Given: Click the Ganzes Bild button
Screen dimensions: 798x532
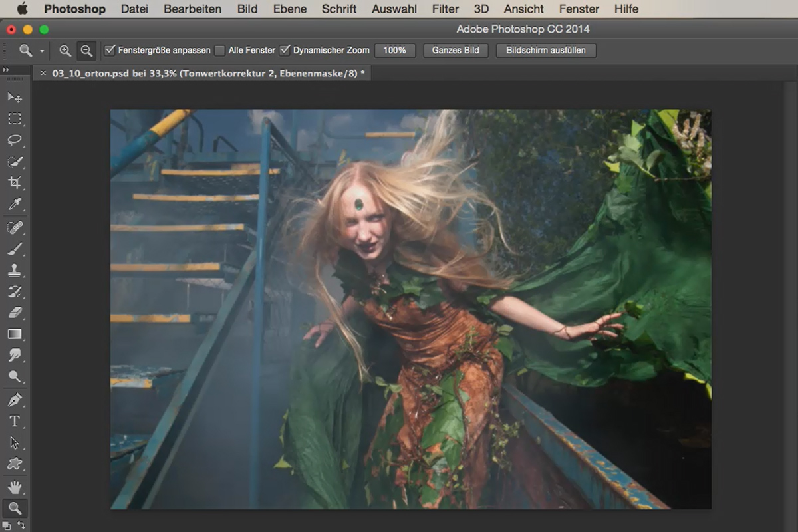Looking at the screenshot, I should 456,51.
